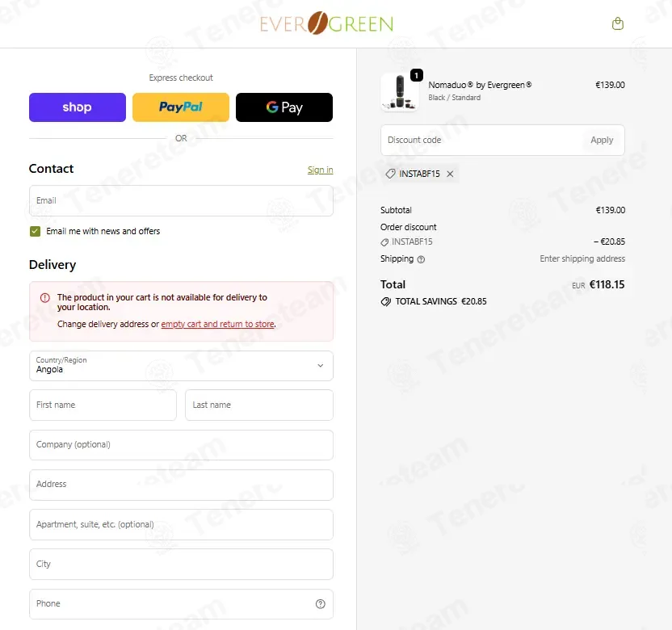672x630 pixels.
Task: Click the Sign in link
Action: [320, 170]
